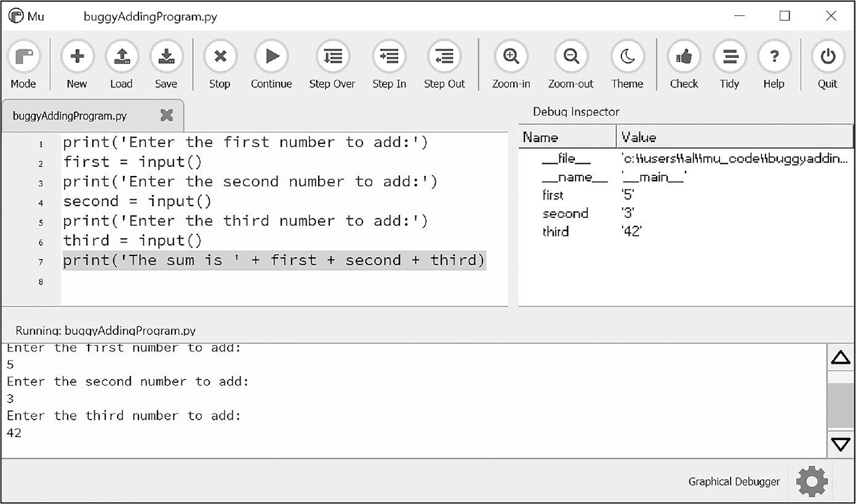Click the value '42' in inspector
The image size is (856, 504).
click(x=632, y=231)
